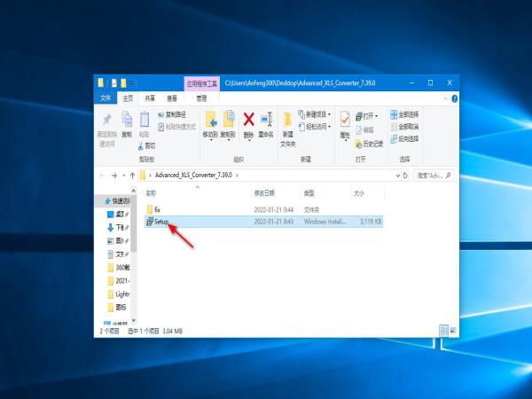Click the navigation pane scroll-up arrow

(x=133, y=191)
